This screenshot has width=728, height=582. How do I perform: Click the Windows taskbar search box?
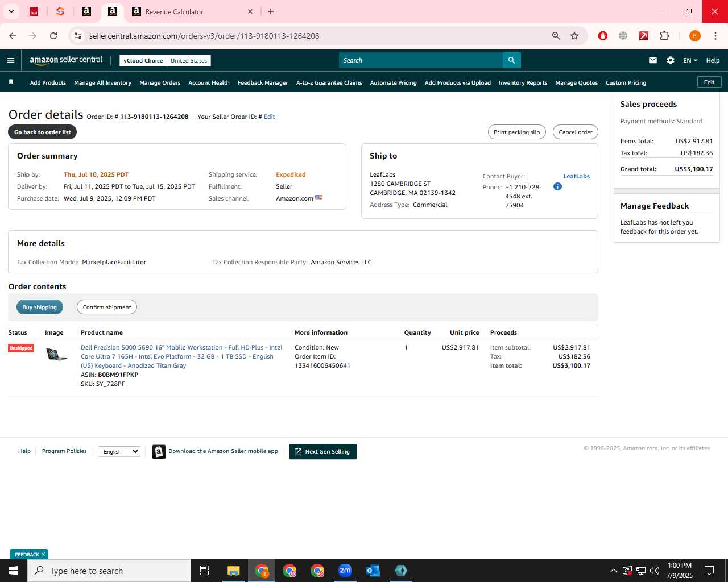pos(109,571)
